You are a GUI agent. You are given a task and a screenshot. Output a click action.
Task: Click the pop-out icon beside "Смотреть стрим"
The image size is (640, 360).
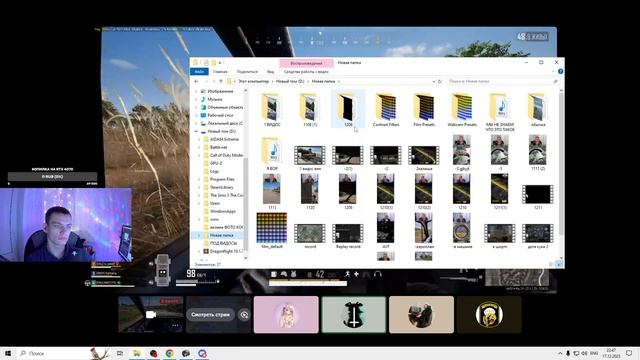[244, 315]
